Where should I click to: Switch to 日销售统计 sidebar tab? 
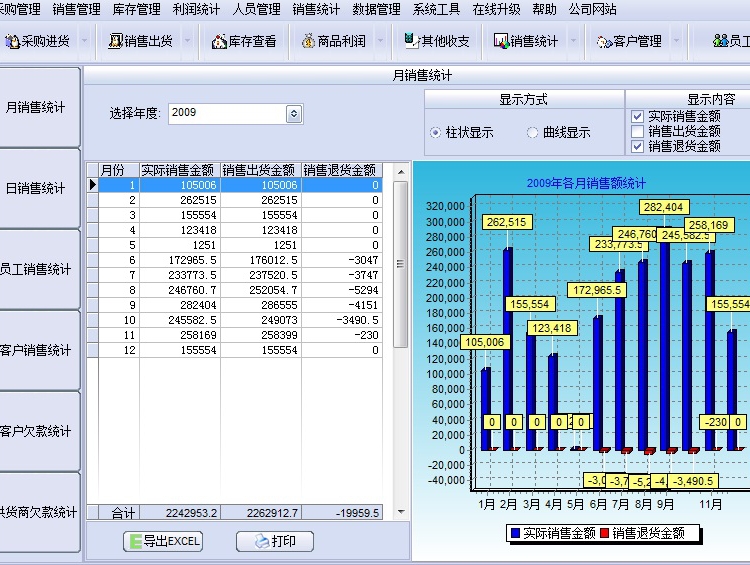pyautogui.click(x=39, y=188)
